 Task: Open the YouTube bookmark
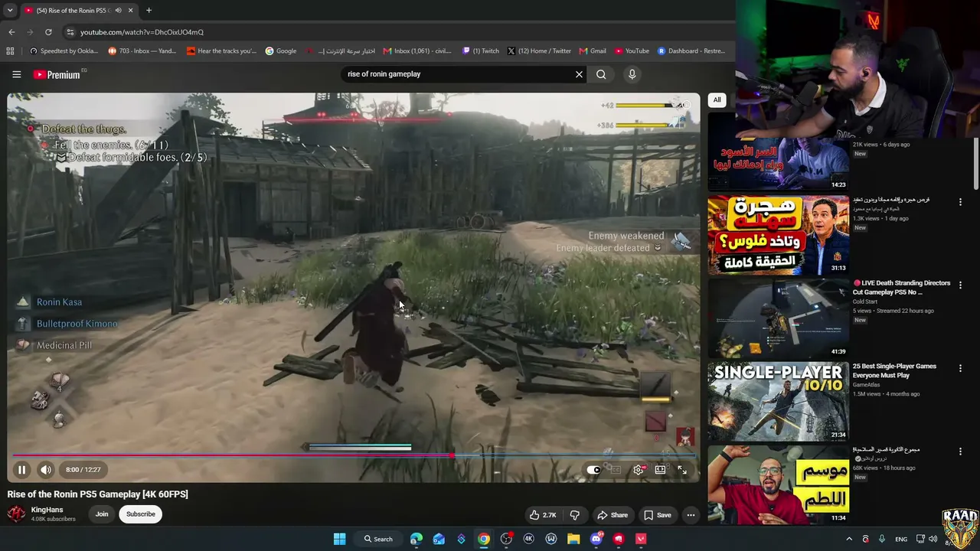click(632, 51)
